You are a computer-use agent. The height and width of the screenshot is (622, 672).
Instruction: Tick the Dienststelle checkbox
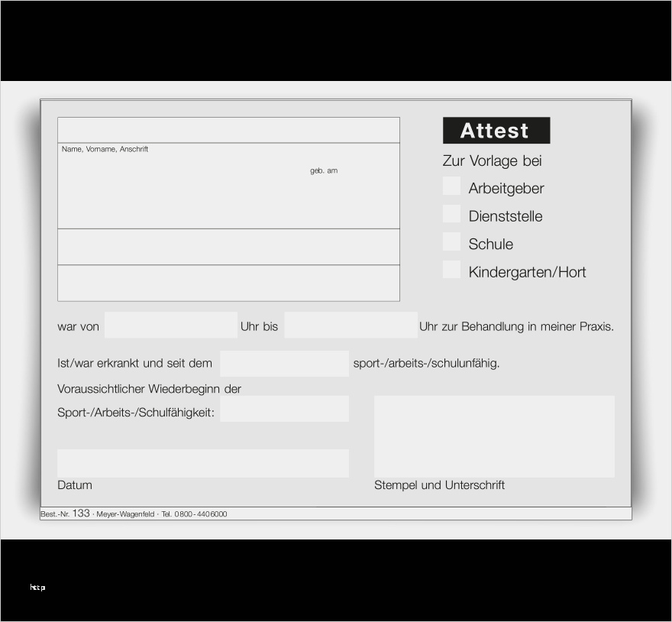(x=452, y=214)
